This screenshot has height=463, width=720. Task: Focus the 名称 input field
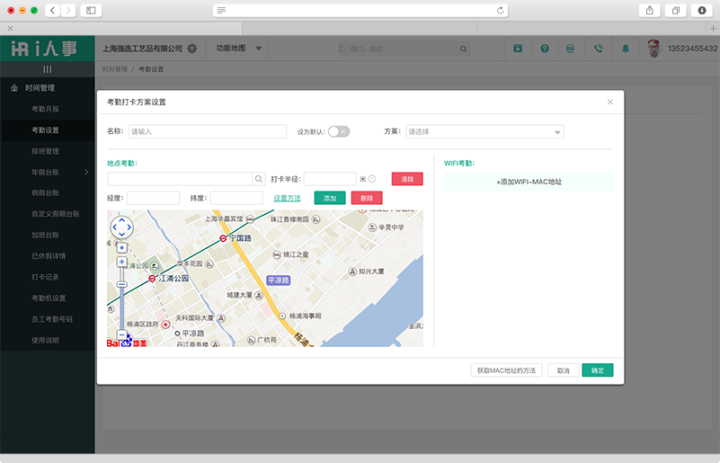point(208,132)
